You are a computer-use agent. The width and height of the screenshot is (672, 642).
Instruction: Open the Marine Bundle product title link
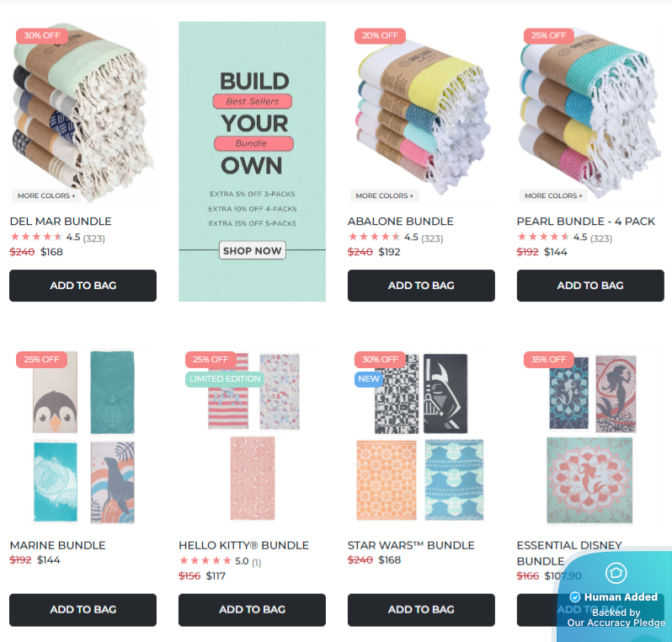pyautogui.click(x=57, y=545)
